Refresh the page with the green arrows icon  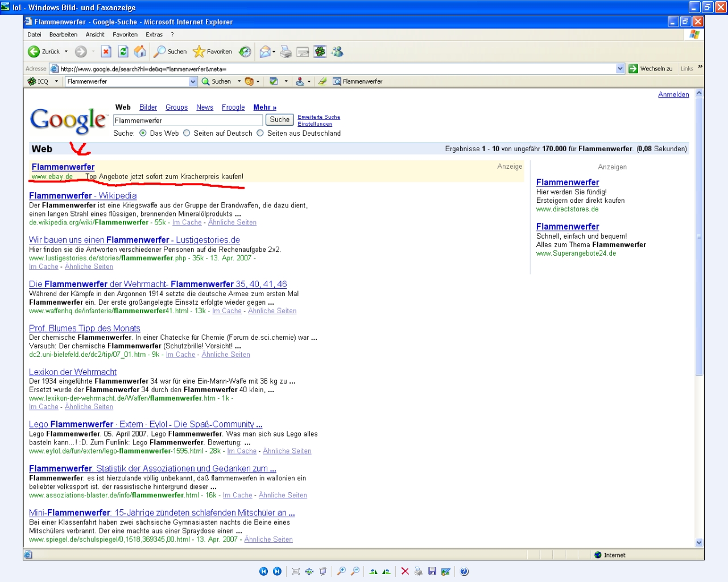coord(123,52)
